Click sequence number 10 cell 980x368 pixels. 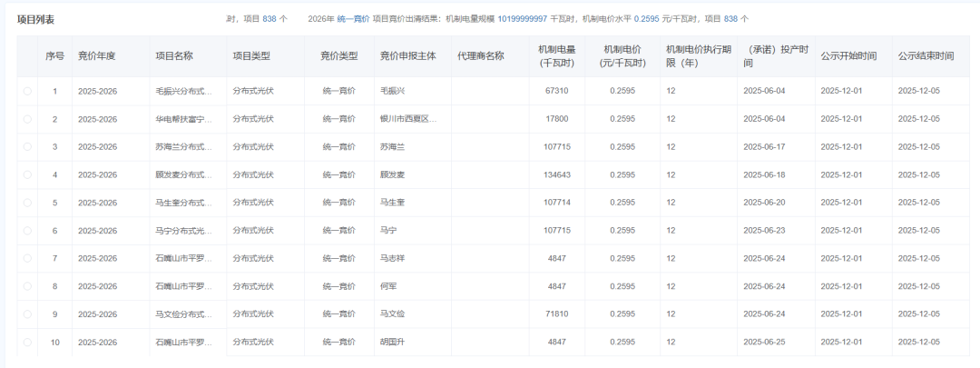point(55,342)
